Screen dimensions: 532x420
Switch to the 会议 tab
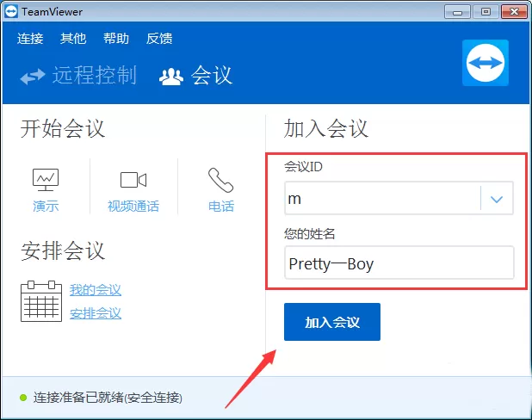pos(195,76)
